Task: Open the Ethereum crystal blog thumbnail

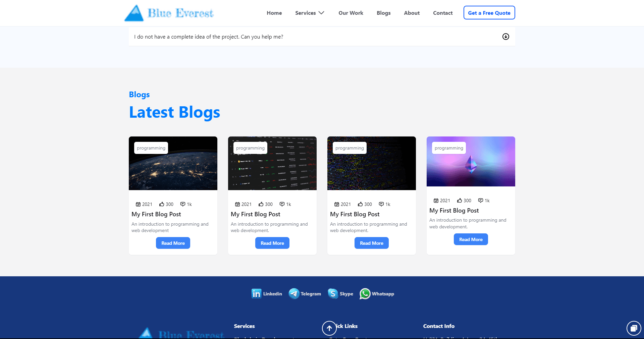Action: pyautogui.click(x=471, y=161)
